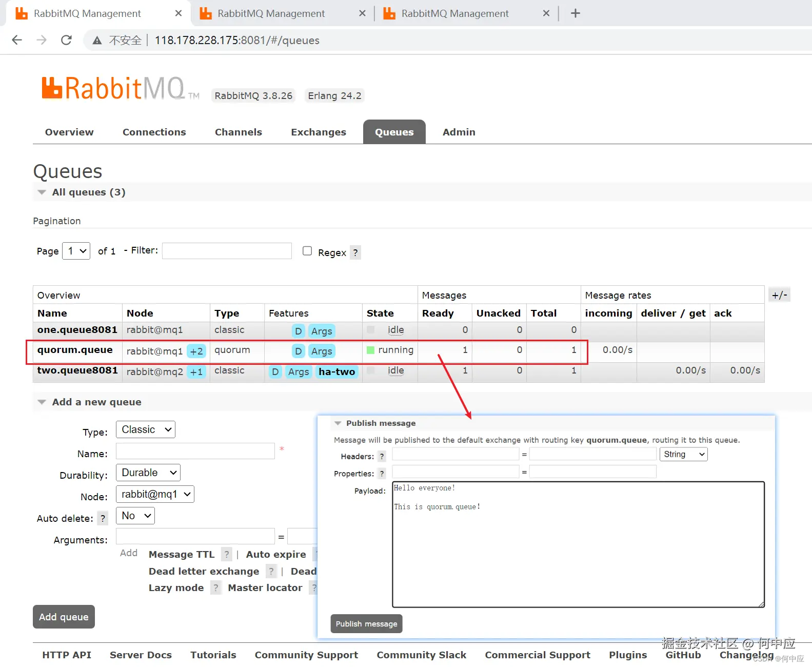Enable the Regex filter checkbox
Image resolution: width=812 pixels, height=667 pixels.
[307, 251]
